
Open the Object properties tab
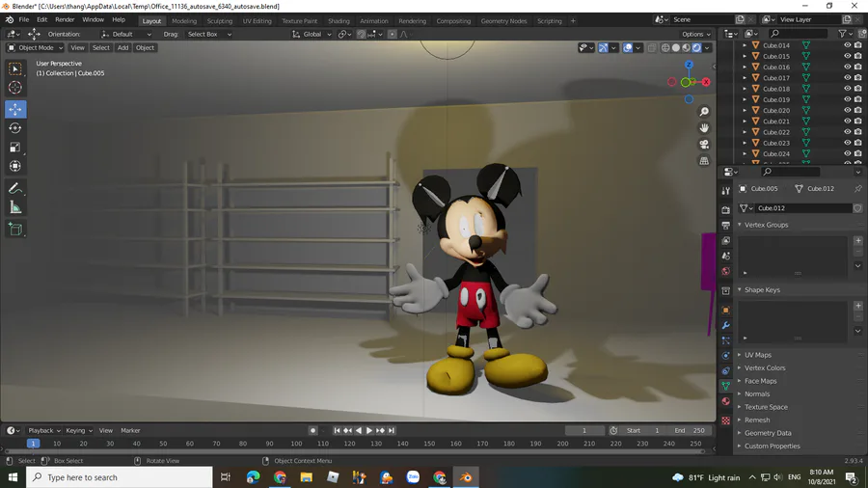click(725, 310)
